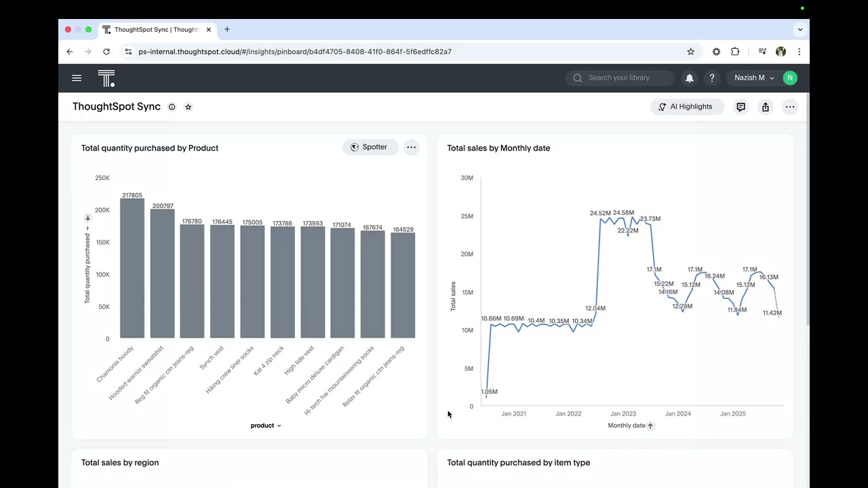Click the Total sales axis label
The image size is (868, 488).
tap(453, 296)
